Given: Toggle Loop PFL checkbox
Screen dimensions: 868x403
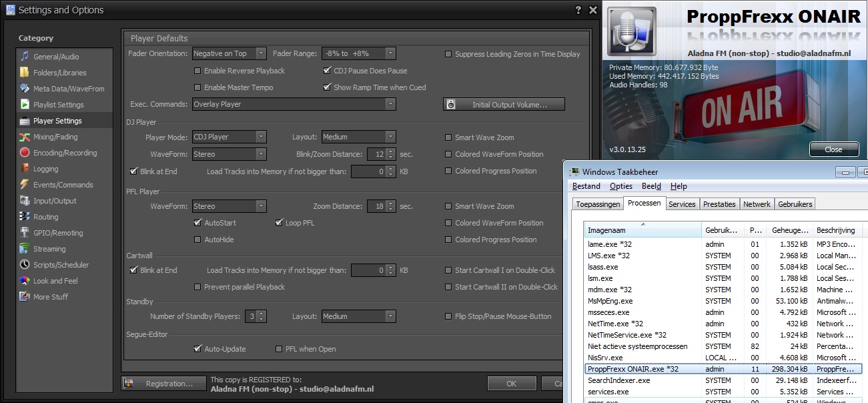Looking at the screenshot, I should point(279,223).
